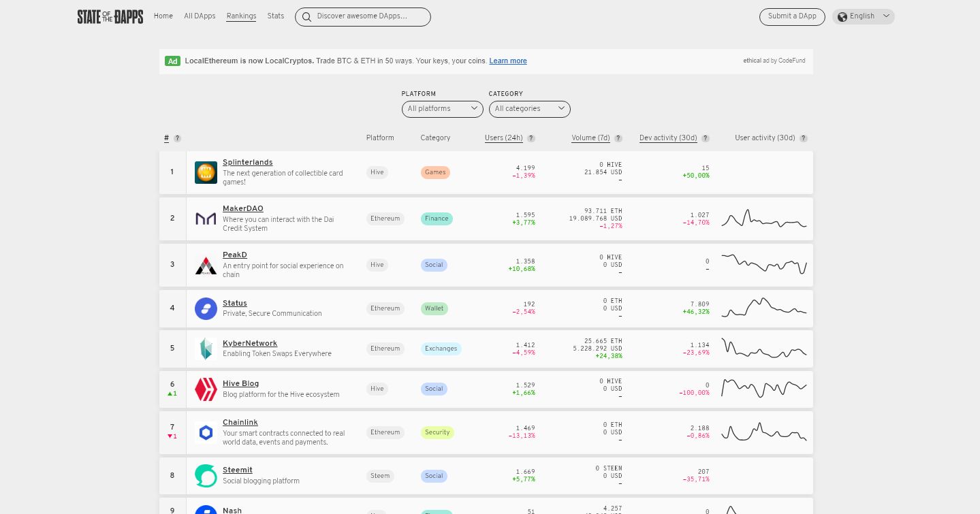Sort by Volume (7d) column header
This screenshot has width=980, height=514.
(x=590, y=138)
